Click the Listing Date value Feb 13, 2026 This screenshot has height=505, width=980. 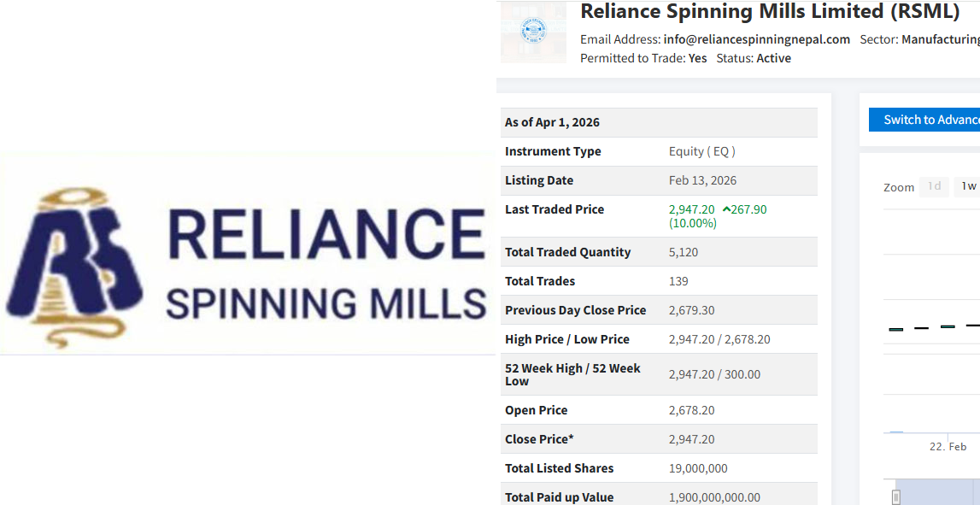point(702,180)
